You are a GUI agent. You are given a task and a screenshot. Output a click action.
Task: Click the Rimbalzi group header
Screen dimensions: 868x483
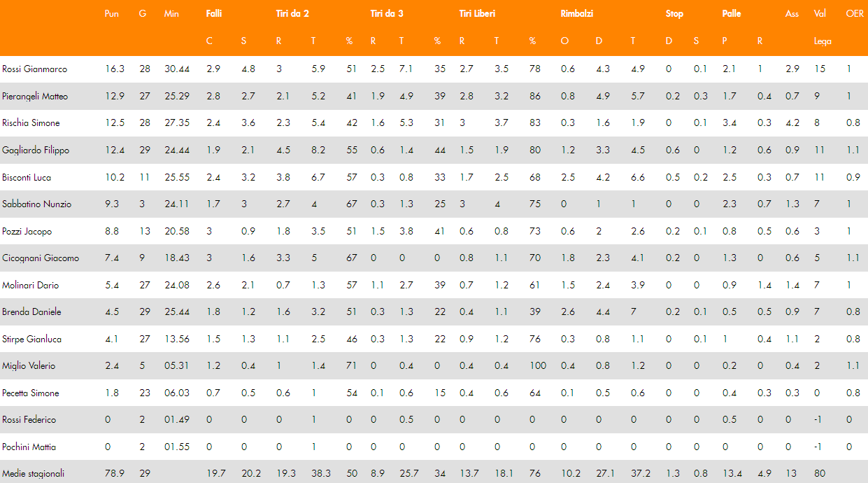tap(577, 14)
